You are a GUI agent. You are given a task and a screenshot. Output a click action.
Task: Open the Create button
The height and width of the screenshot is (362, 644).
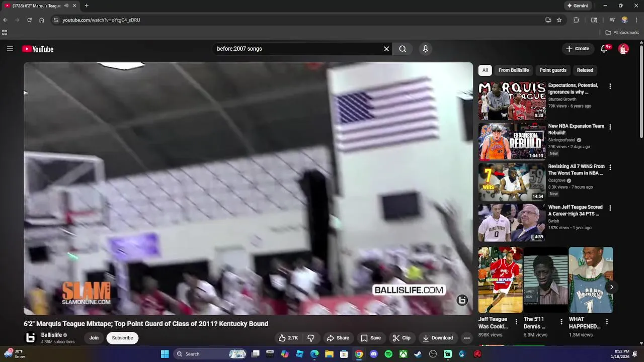click(x=578, y=49)
